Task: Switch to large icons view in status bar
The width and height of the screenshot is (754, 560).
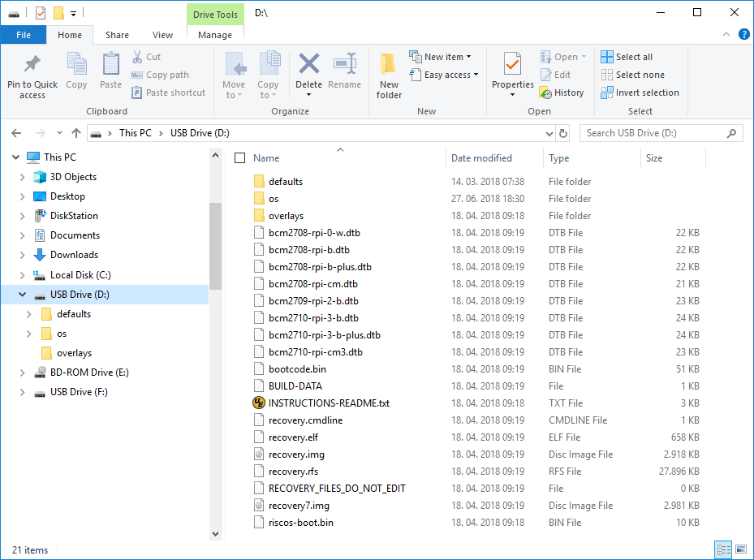Action: click(739, 549)
